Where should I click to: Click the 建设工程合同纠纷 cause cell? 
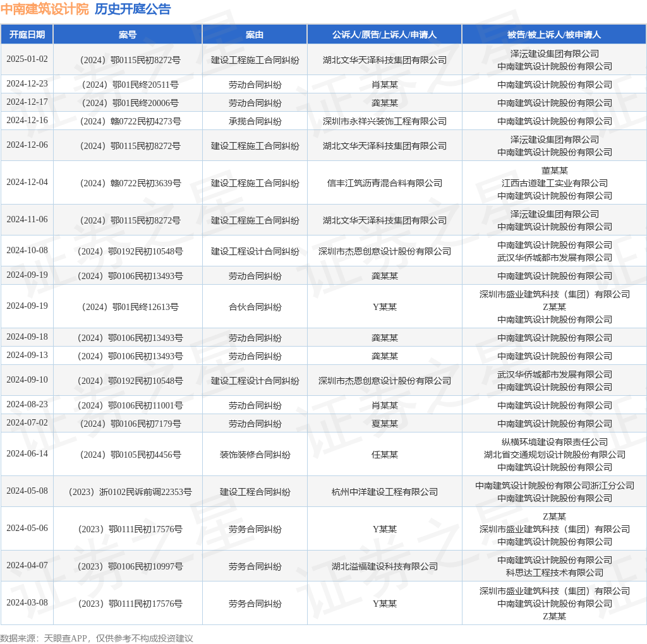(255, 492)
